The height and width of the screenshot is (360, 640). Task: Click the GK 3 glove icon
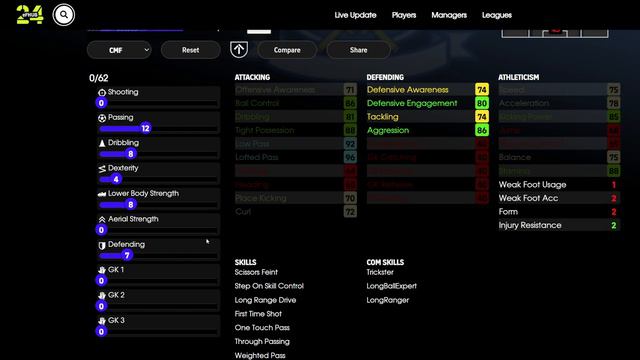pyautogui.click(x=102, y=321)
